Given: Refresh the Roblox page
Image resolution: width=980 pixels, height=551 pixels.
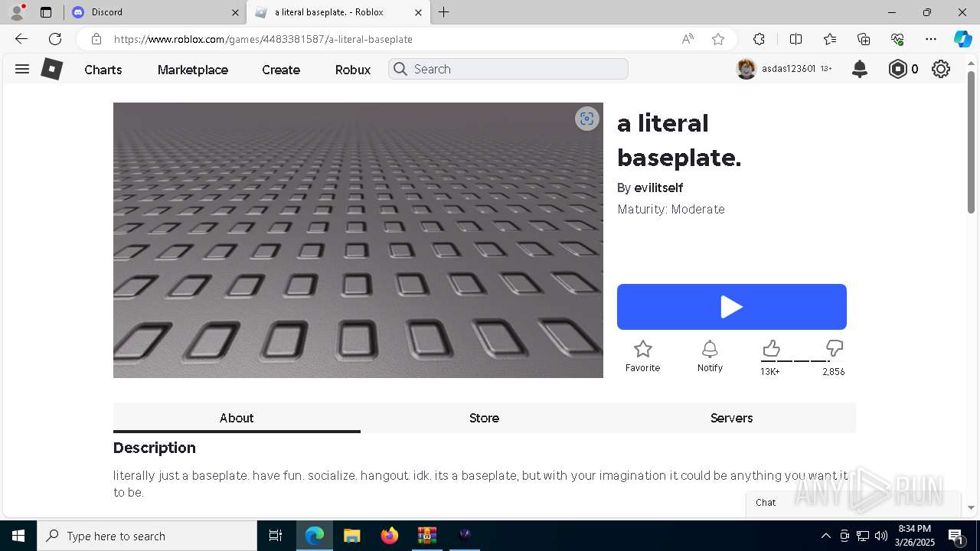Looking at the screenshot, I should pyautogui.click(x=55, y=39).
